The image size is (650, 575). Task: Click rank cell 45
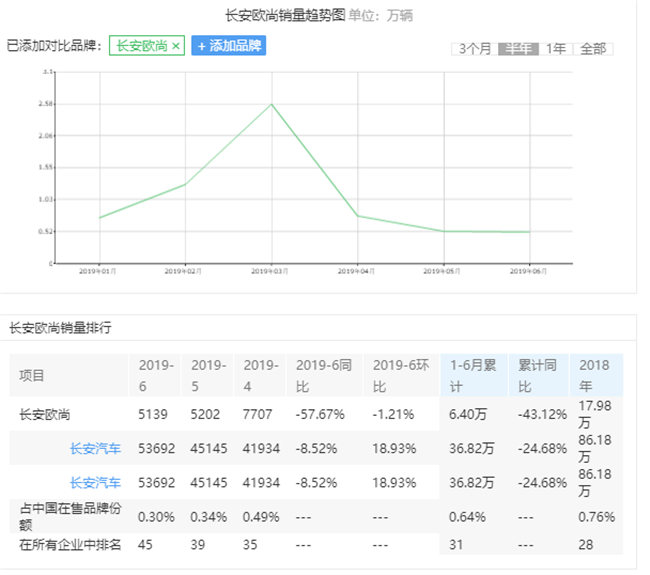click(145, 544)
